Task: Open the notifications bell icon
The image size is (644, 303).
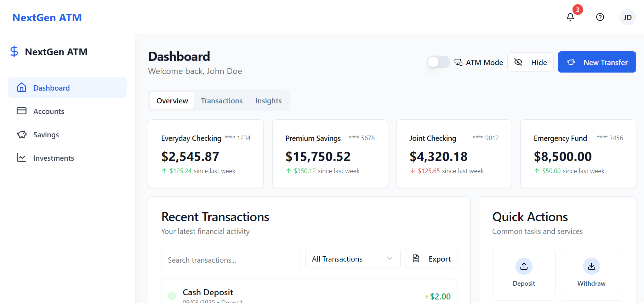Action: click(x=570, y=17)
